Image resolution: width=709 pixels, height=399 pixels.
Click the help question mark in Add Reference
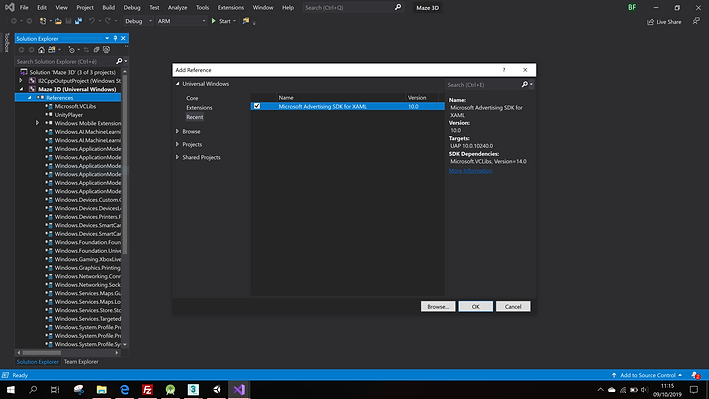tap(504, 70)
